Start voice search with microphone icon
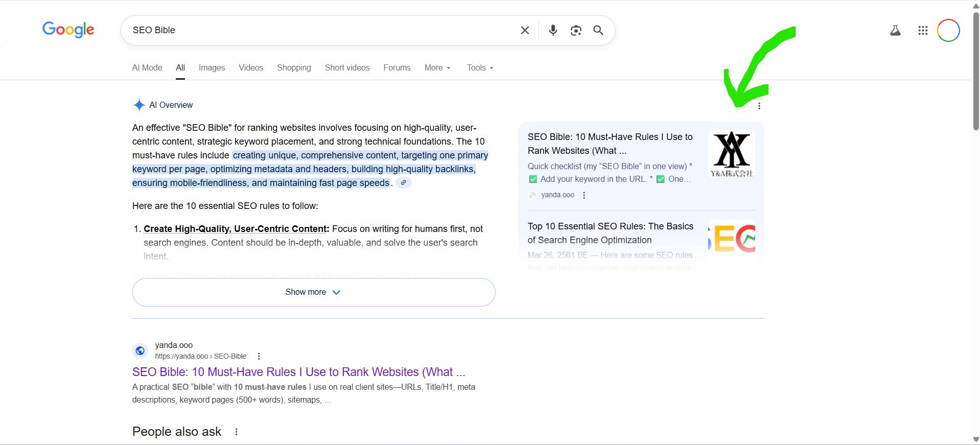 pyautogui.click(x=553, y=30)
